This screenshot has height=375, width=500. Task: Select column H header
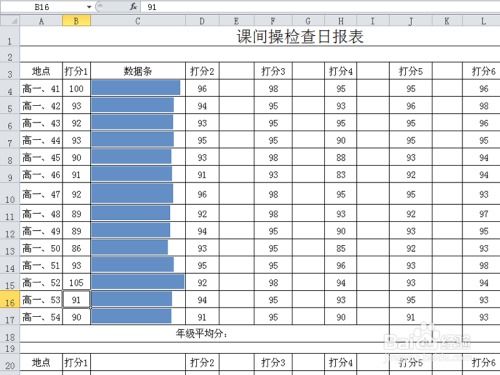(x=341, y=21)
